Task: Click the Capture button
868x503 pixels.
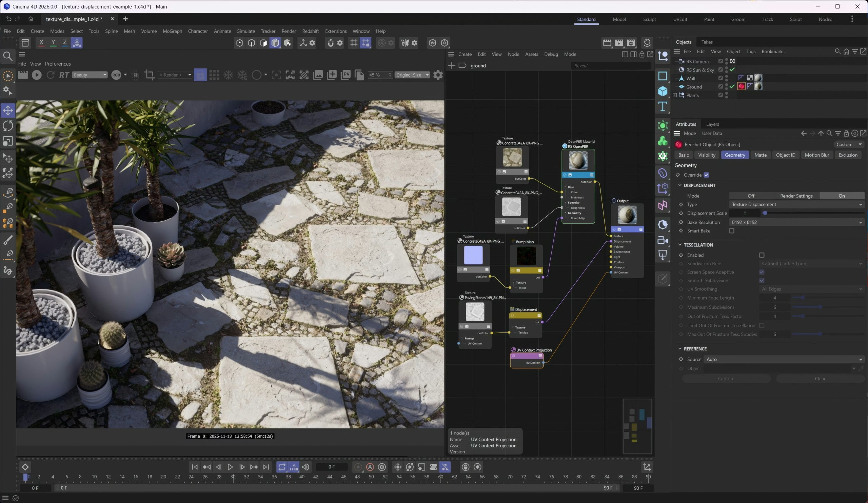Action: 726,379
